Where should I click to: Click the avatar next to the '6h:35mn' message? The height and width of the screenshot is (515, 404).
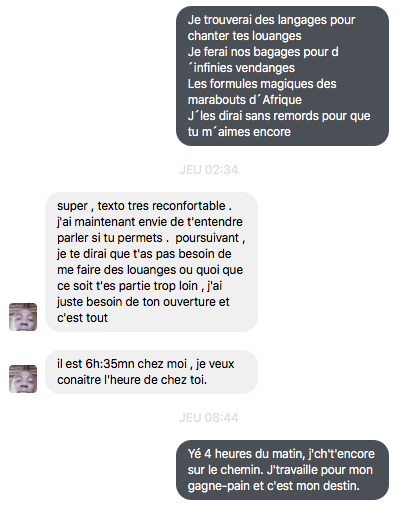coord(23,379)
